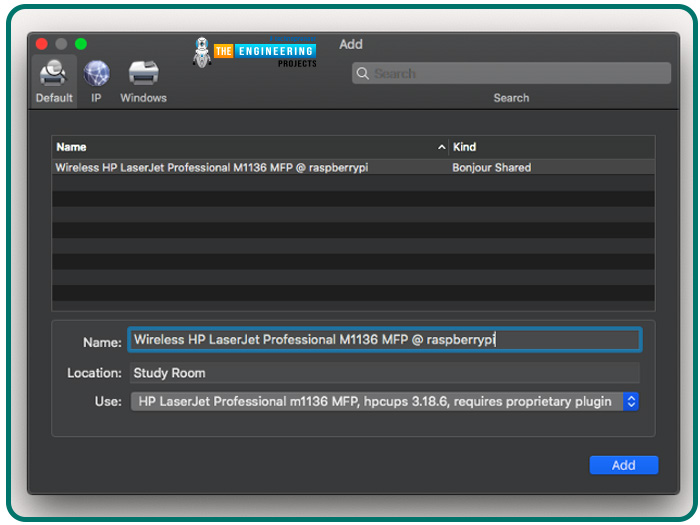Click the Location field Study Room
The image size is (700, 525).
(385, 373)
